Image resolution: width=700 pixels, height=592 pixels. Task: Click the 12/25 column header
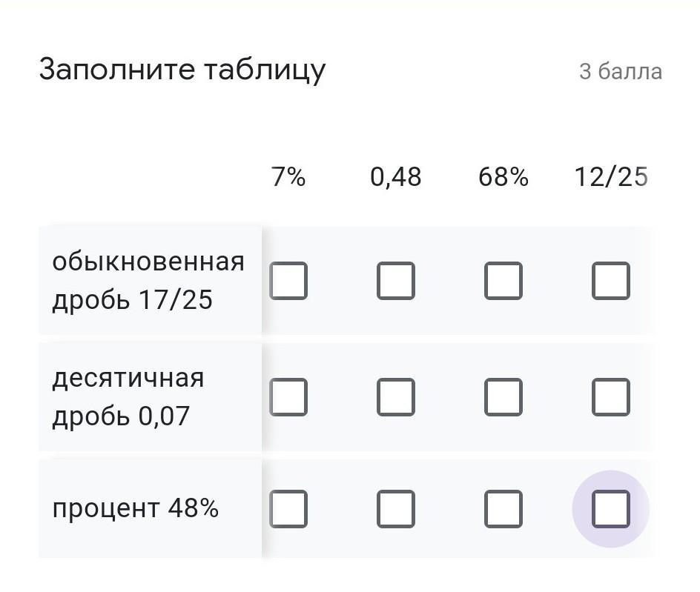point(611,176)
